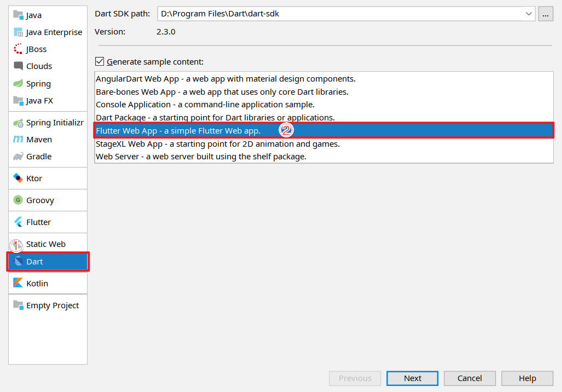Select the Console Application sample
This screenshot has width=562, height=392.
click(324, 105)
